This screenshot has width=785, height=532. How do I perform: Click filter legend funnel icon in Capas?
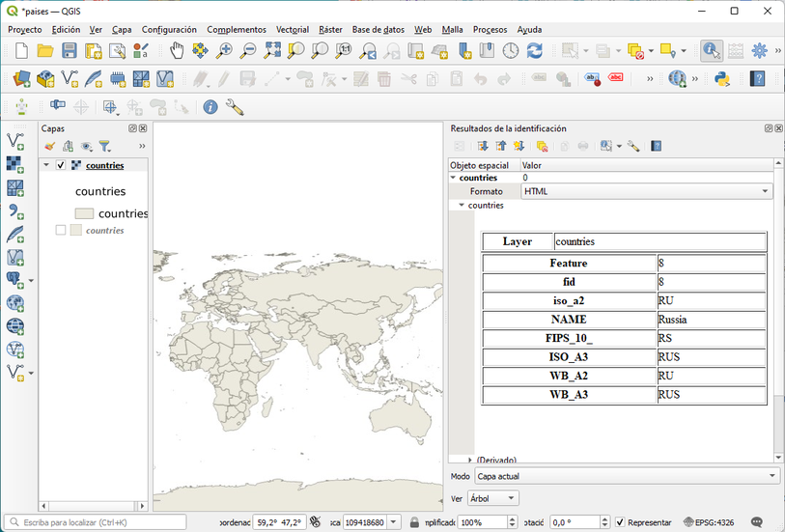pos(104,146)
